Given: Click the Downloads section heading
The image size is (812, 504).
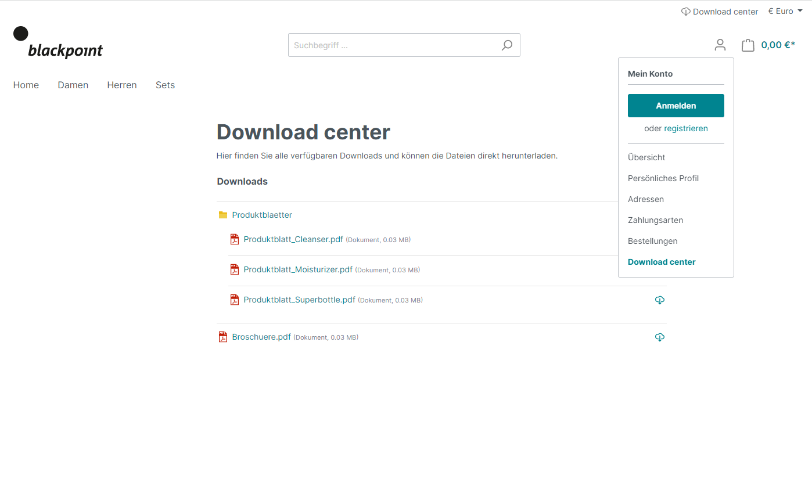Looking at the screenshot, I should (x=242, y=181).
